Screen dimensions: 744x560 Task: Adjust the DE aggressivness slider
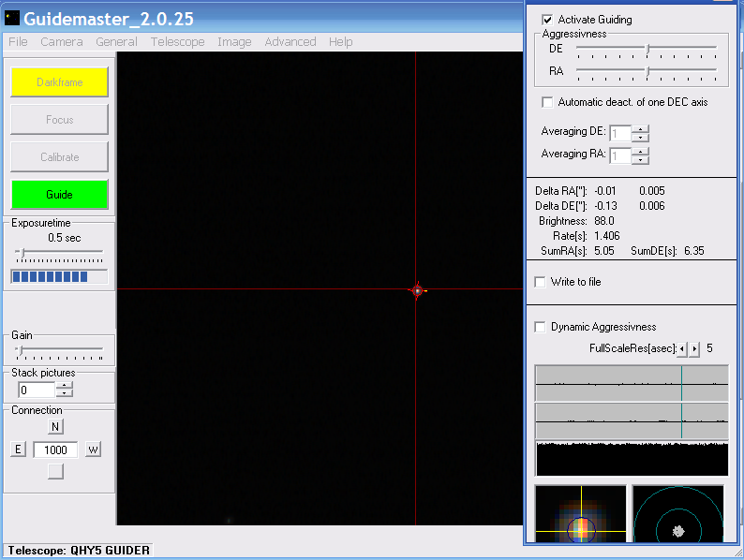647,49
